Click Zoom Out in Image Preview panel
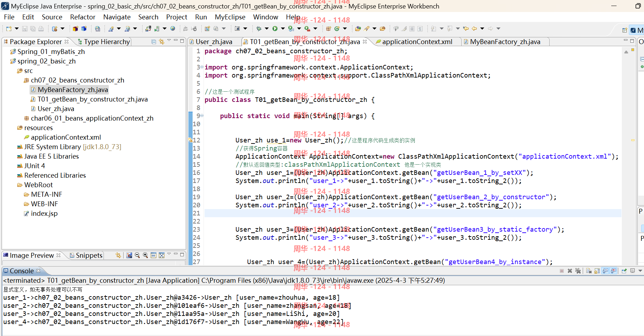The image size is (644, 336). tap(137, 255)
